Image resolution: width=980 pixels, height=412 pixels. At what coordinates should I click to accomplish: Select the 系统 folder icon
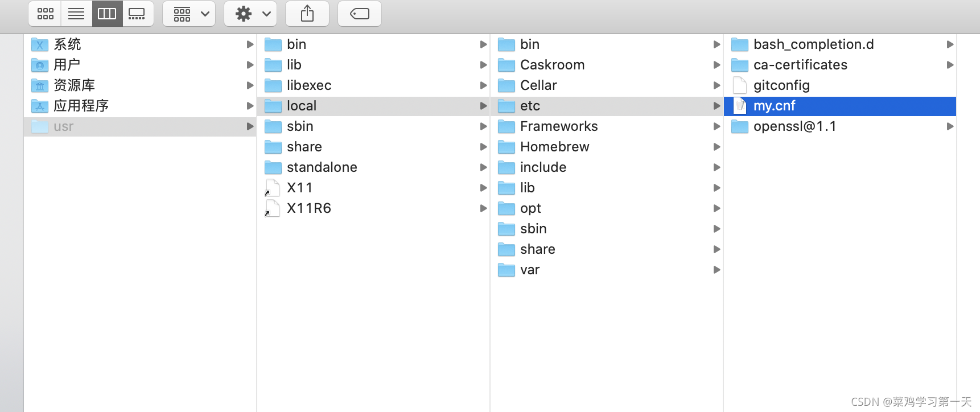(40, 44)
